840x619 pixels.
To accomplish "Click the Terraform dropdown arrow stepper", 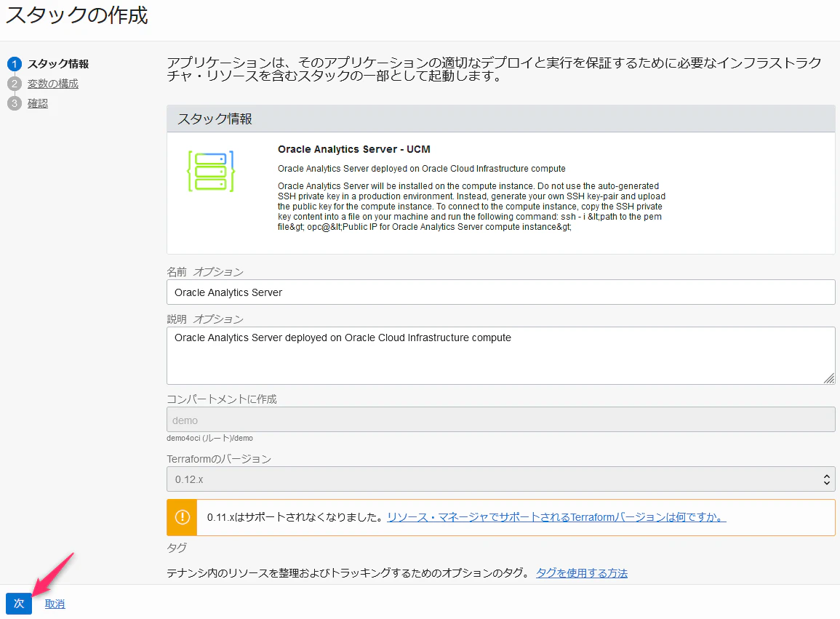I will coord(827,479).
